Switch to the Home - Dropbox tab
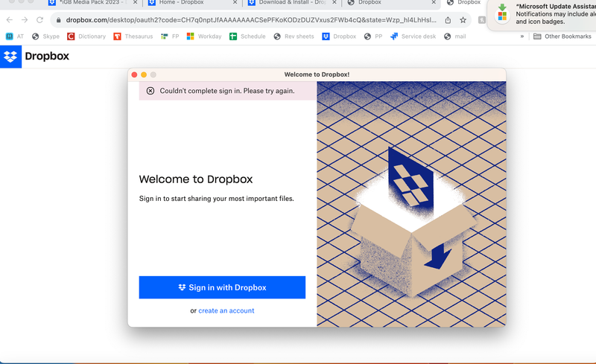Screen dimensions: 596x364 181,3
